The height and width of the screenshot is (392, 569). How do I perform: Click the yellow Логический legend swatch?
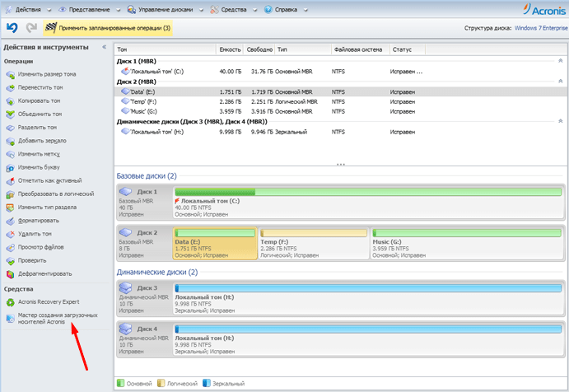click(161, 383)
